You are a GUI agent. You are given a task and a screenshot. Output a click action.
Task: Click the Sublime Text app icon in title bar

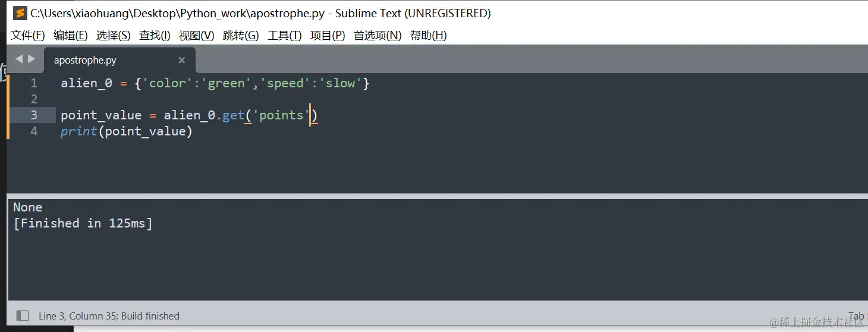pyautogui.click(x=20, y=13)
